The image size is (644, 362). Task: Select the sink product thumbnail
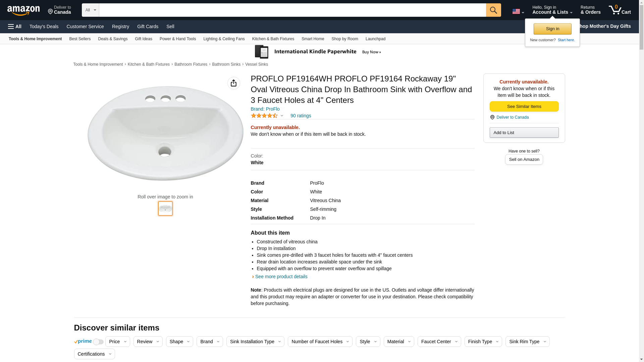click(165, 208)
